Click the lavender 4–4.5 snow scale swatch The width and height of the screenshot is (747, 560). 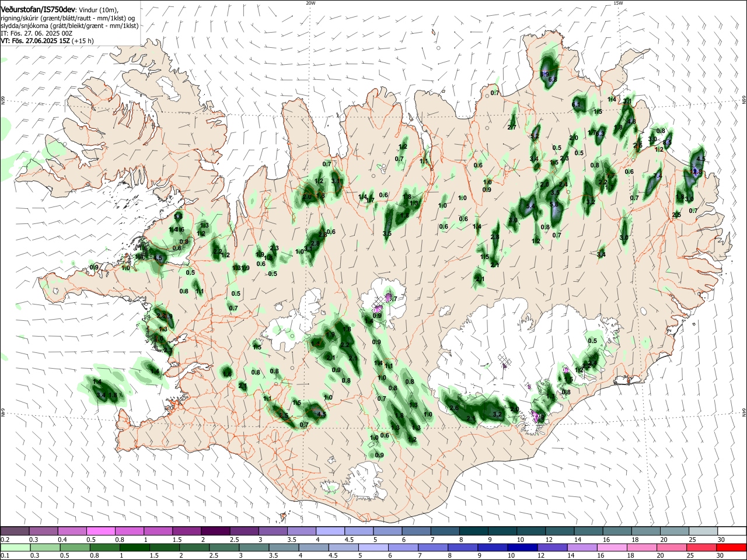[x=330, y=531]
